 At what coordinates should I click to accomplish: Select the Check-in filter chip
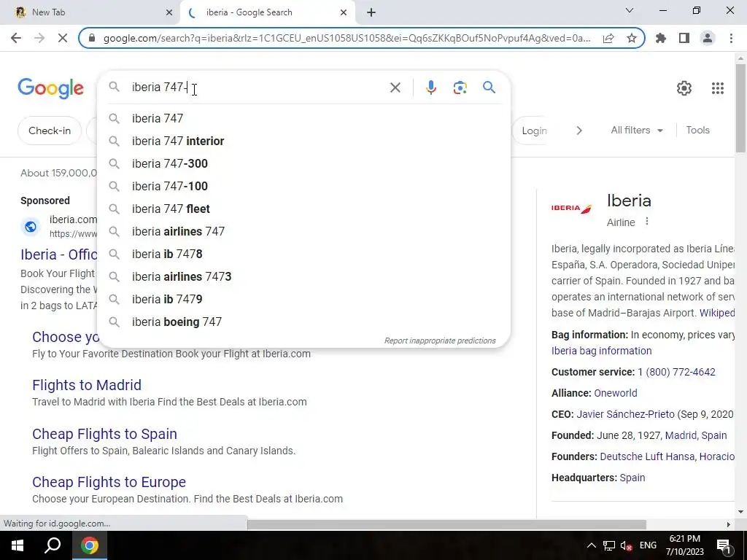[50, 131]
